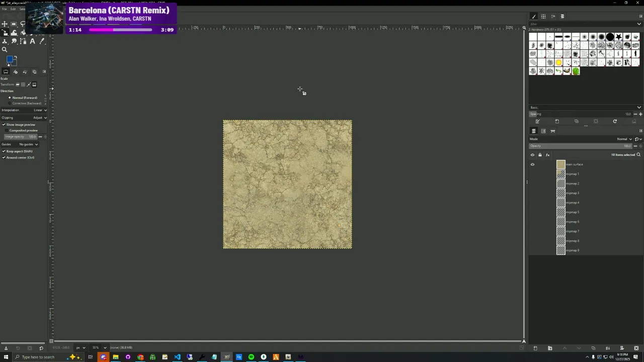
Task: Select the Move tool in toolbox
Action: [x=5, y=24]
